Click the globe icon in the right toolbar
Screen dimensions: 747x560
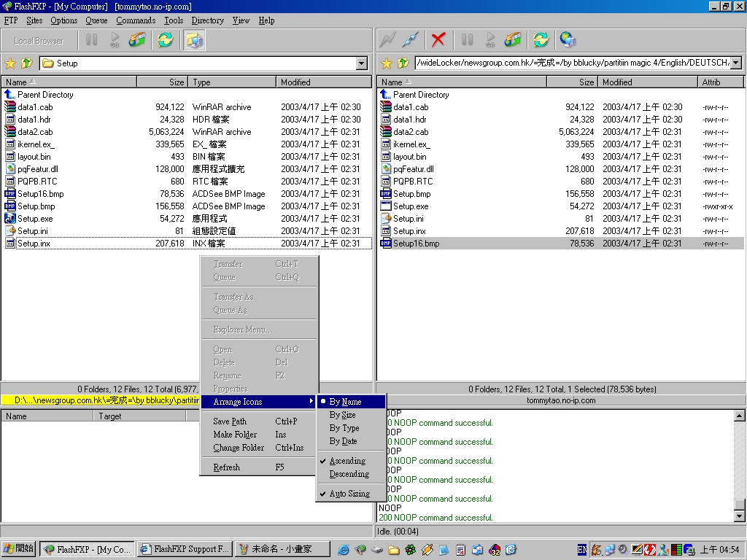click(x=568, y=40)
